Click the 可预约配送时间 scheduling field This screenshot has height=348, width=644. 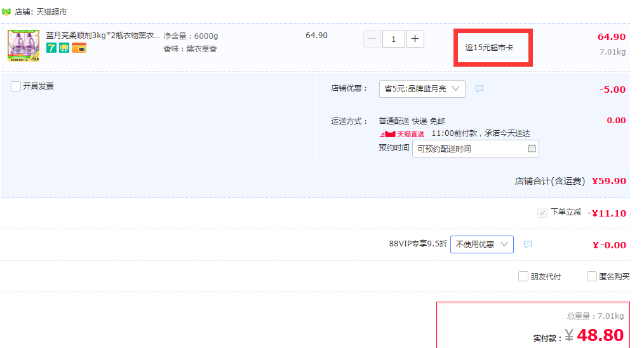[475, 149]
